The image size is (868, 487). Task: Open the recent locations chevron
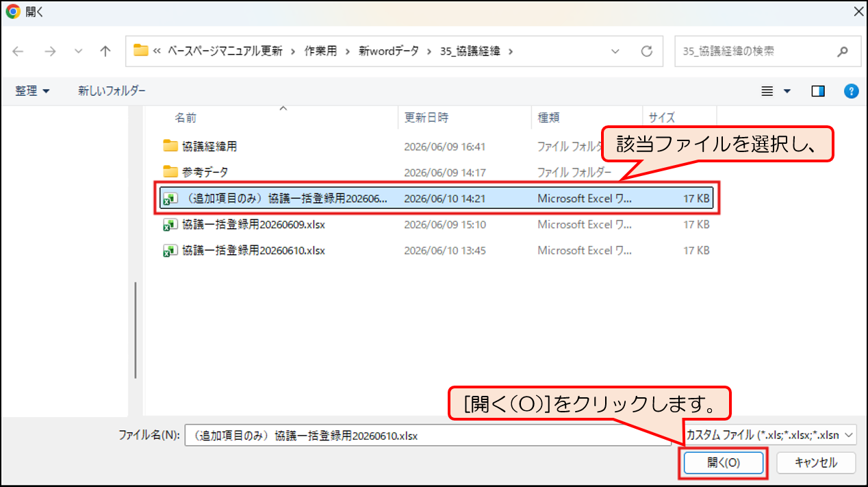79,51
